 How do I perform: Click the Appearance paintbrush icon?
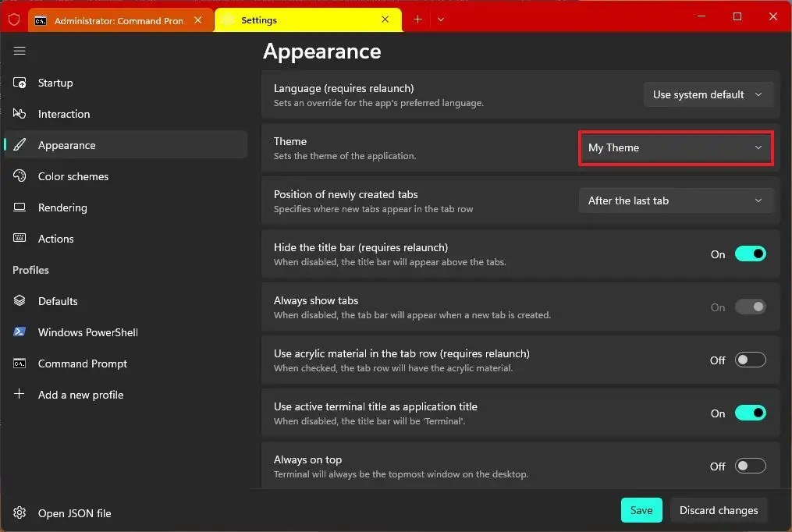(x=19, y=145)
